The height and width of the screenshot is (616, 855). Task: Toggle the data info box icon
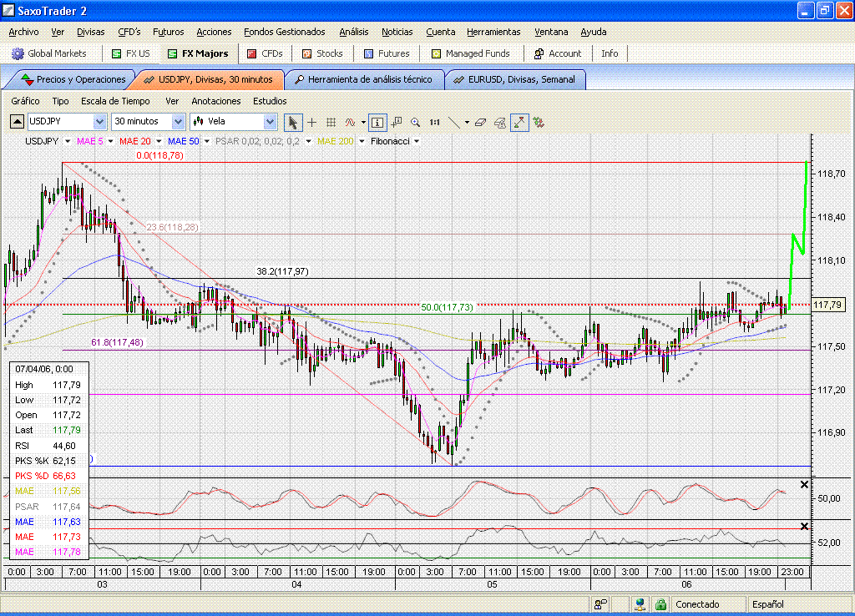pyautogui.click(x=377, y=122)
